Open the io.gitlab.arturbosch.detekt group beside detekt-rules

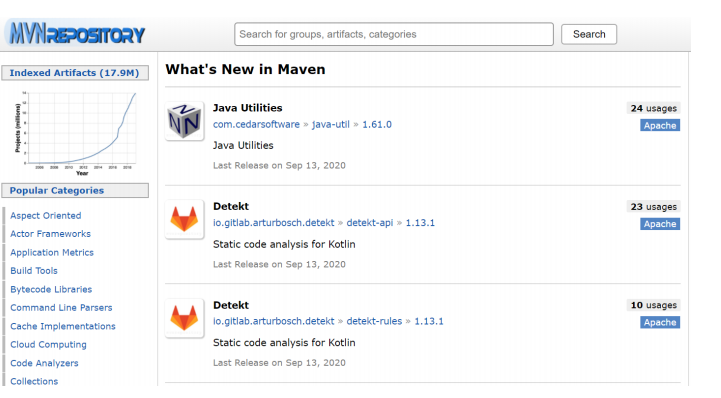(x=274, y=321)
